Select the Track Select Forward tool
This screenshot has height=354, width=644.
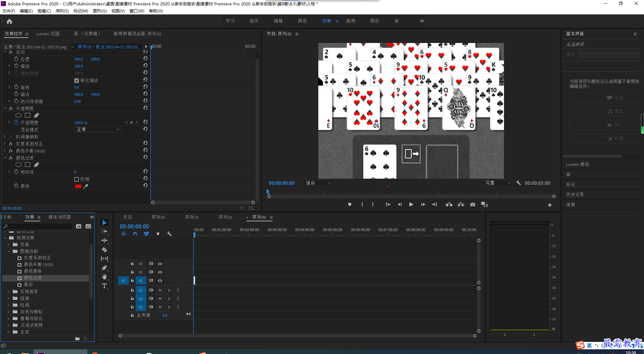pyautogui.click(x=104, y=231)
